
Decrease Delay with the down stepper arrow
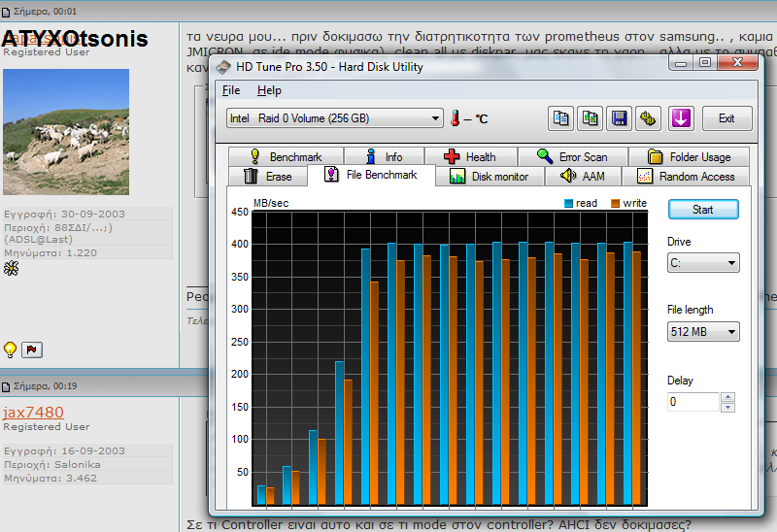tap(727, 407)
